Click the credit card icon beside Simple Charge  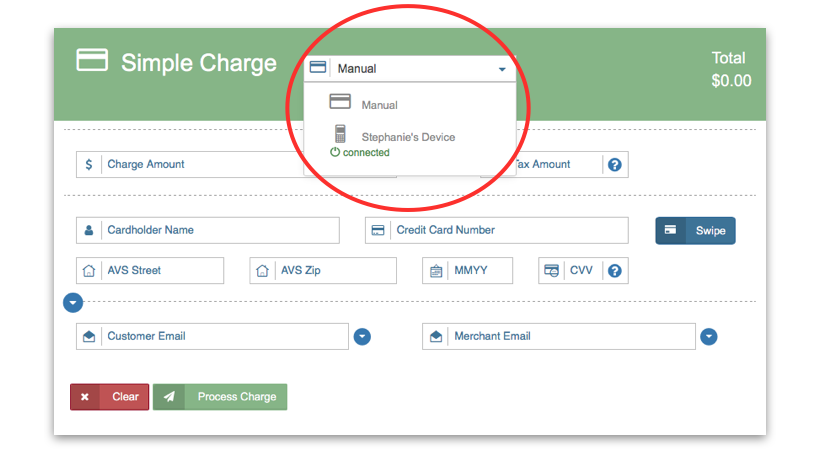(x=92, y=61)
